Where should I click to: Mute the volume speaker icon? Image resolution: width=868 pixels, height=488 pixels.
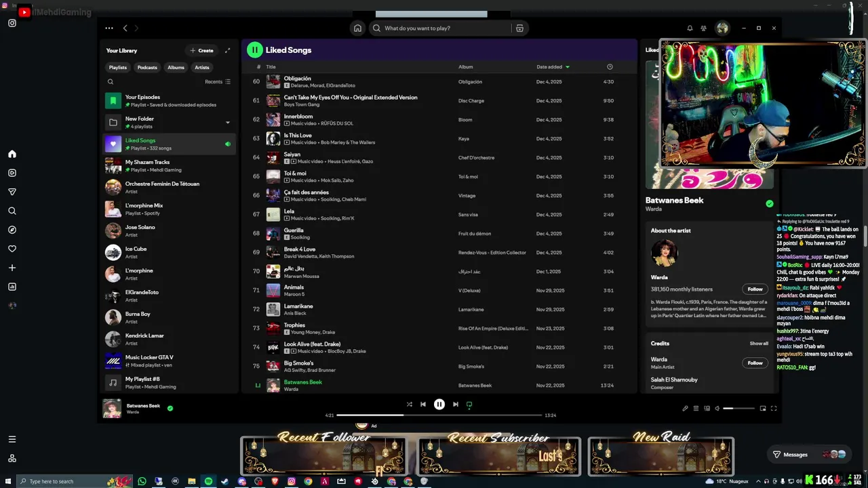coord(717,409)
